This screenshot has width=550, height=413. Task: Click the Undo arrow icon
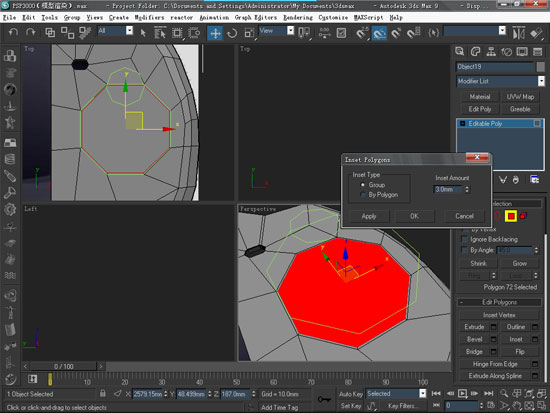coord(13,33)
